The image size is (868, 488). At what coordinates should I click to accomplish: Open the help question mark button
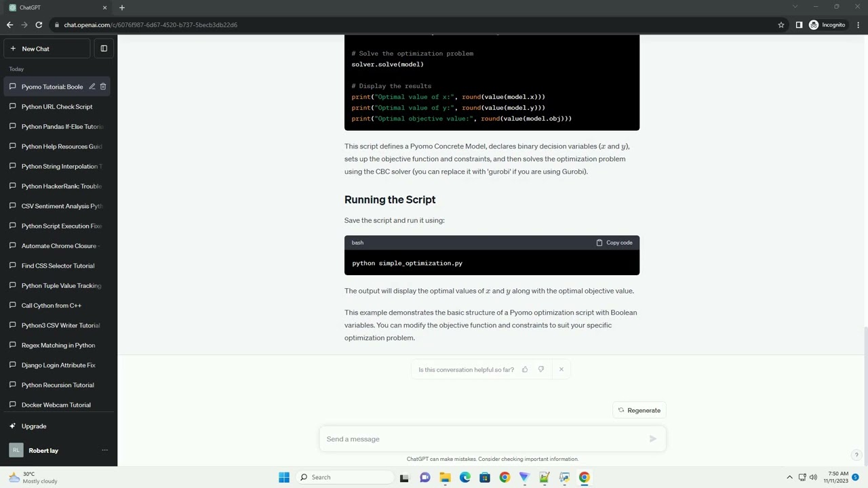tap(856, 455)
